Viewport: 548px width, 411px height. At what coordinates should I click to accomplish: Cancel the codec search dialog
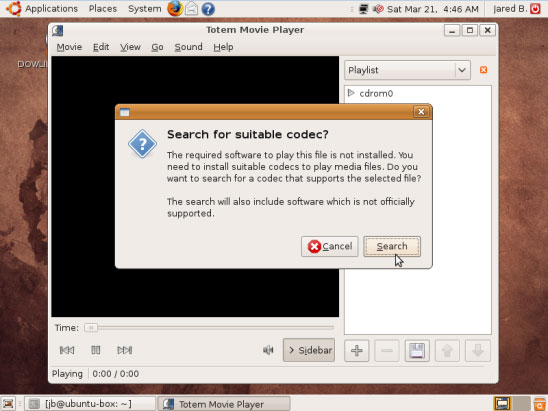330,246
